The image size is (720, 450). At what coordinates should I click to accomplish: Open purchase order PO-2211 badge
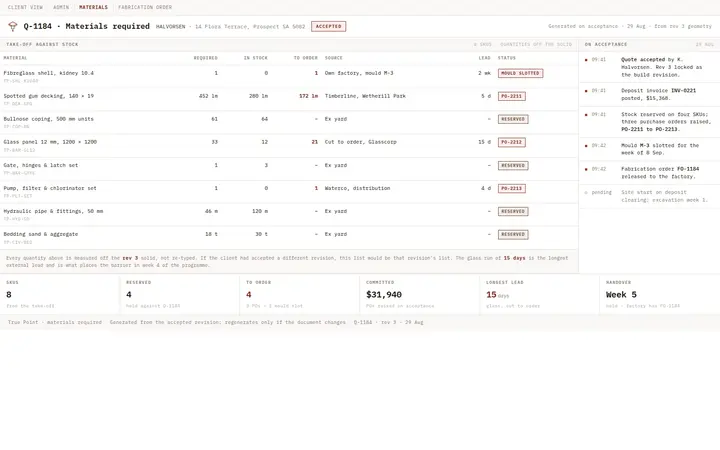(512, 96)
